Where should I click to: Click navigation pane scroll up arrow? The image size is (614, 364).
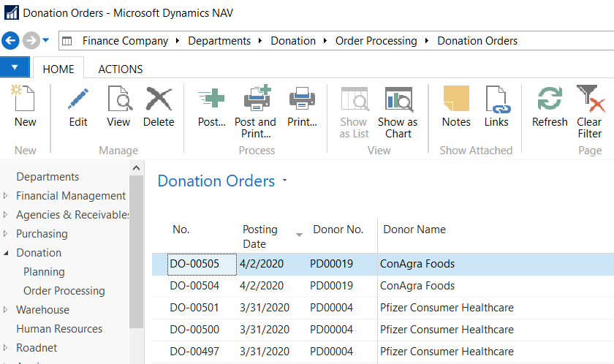coord(136,168)
